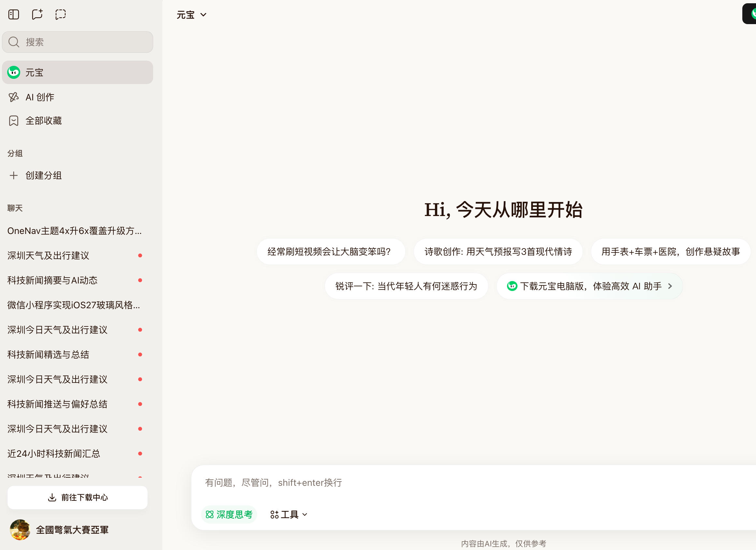
Task: Click the arrow chevron on 下载元宝电脑版 banner
Action: coord(670,286)
